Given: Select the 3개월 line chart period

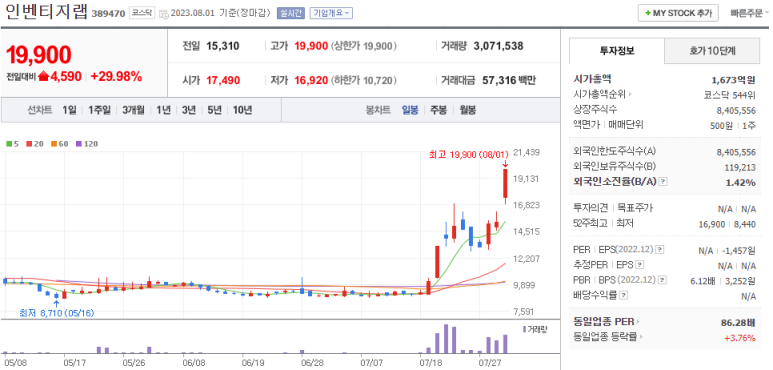Looking at the screenshot, I should [x=133, y=110].
